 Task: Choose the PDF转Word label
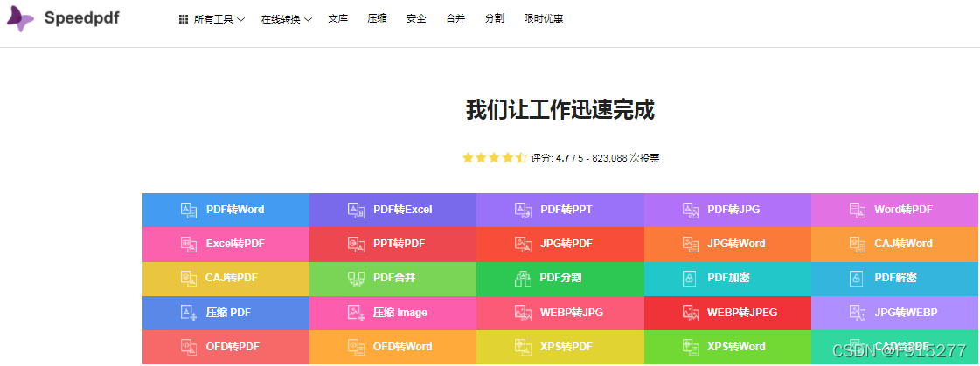235,210
